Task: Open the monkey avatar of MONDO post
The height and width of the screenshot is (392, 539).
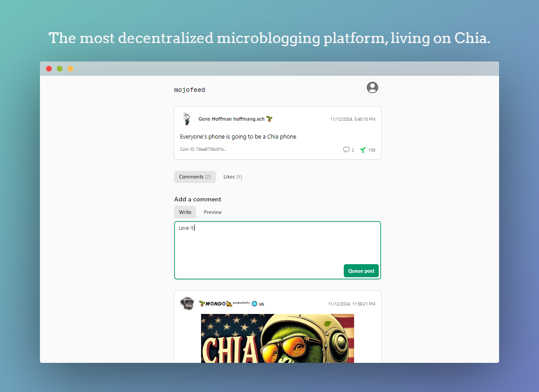Action: 187,304
